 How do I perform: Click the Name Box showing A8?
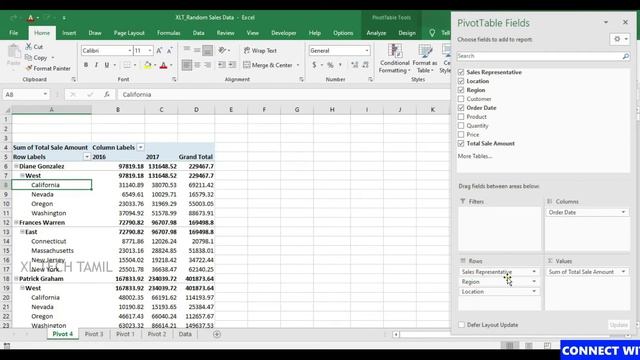[x=25, y=94]
